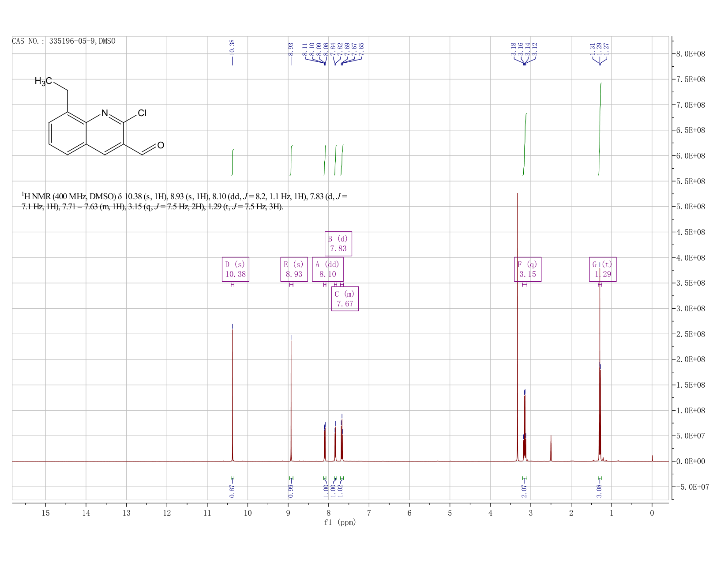Click the 0.87 integral value
This screenshot has height=563, width=728.
coord(233,490)
